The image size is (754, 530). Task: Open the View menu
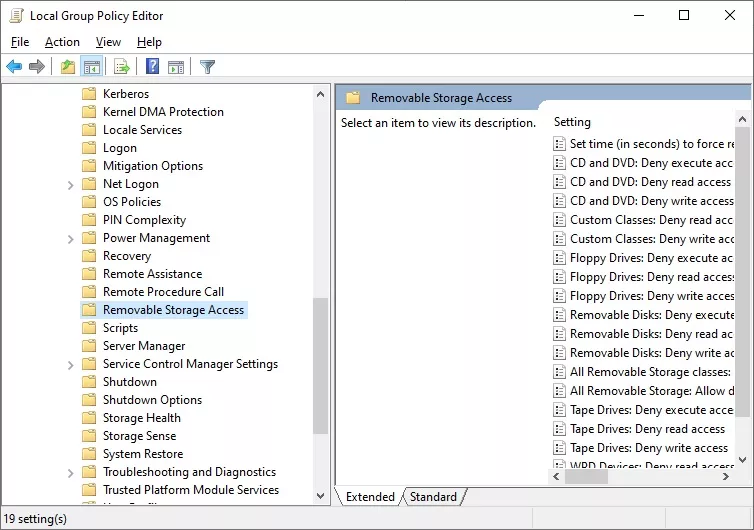click(108, 42)
